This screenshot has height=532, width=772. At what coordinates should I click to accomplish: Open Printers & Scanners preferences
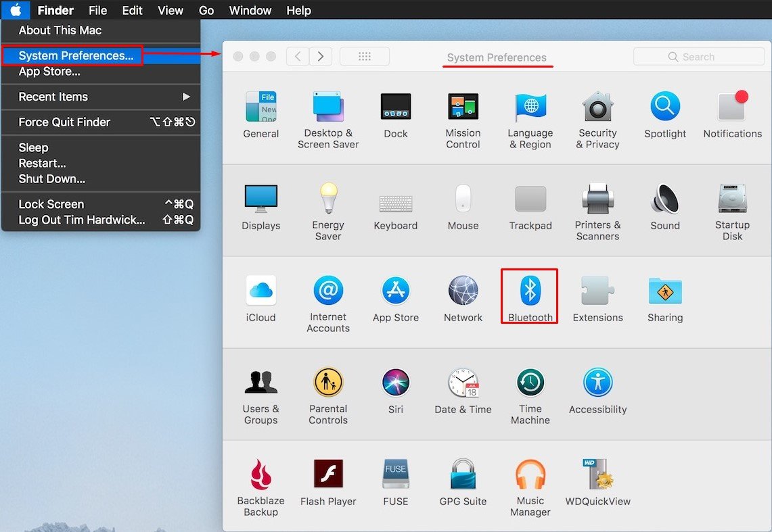pos(597,212)
